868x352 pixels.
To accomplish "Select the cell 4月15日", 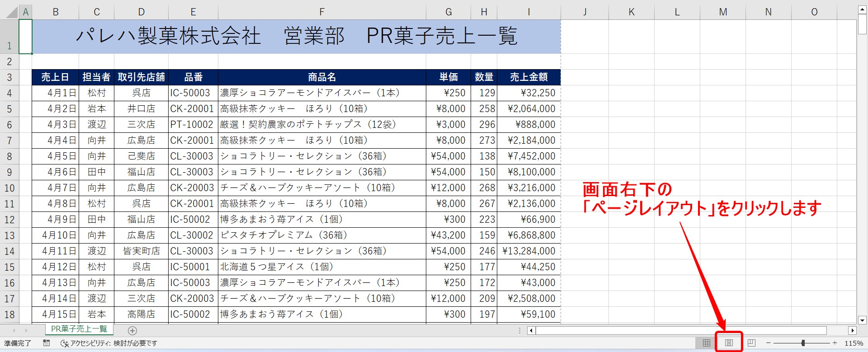I will tap(55, 314).
